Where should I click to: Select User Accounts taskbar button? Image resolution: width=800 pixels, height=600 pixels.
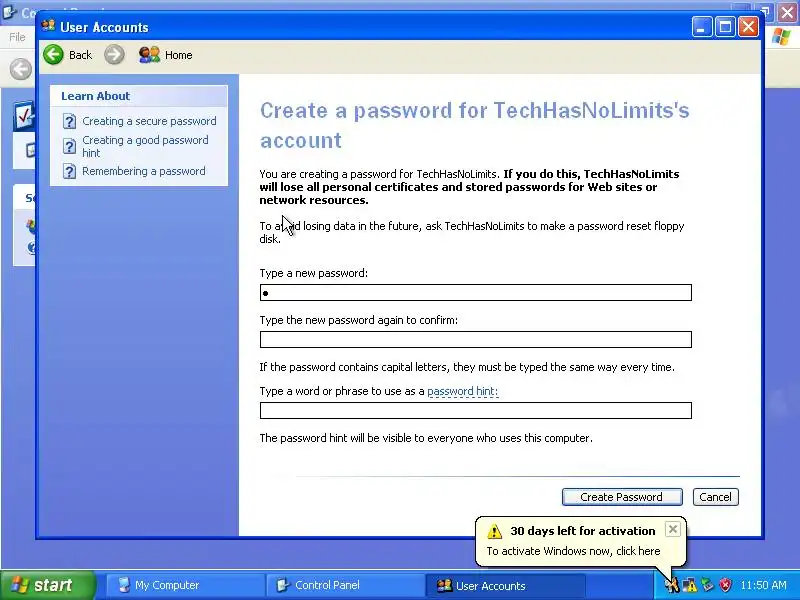(505, 585)
